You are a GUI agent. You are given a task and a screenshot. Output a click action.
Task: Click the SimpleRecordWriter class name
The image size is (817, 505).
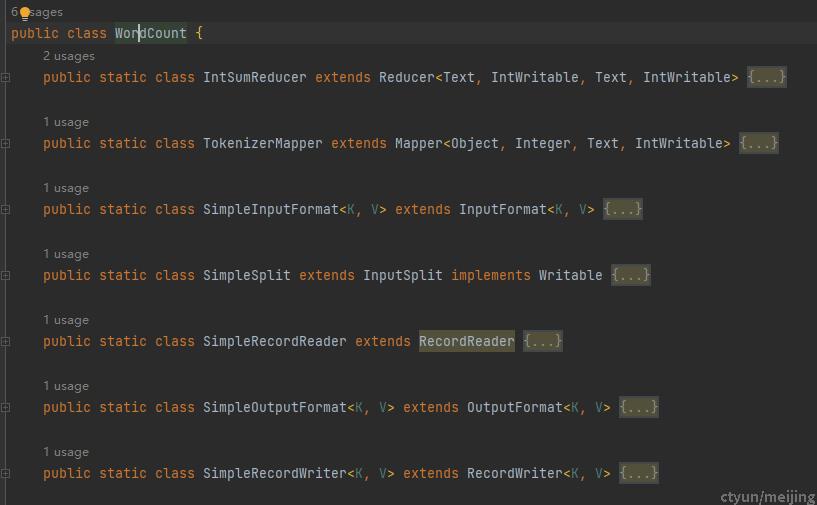tap(275, 473)
